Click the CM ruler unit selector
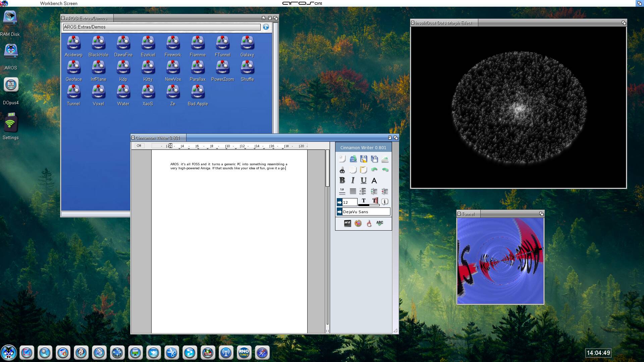Viewport: 644px width, 362px height. pyautogui.click(x=139, y=146)
